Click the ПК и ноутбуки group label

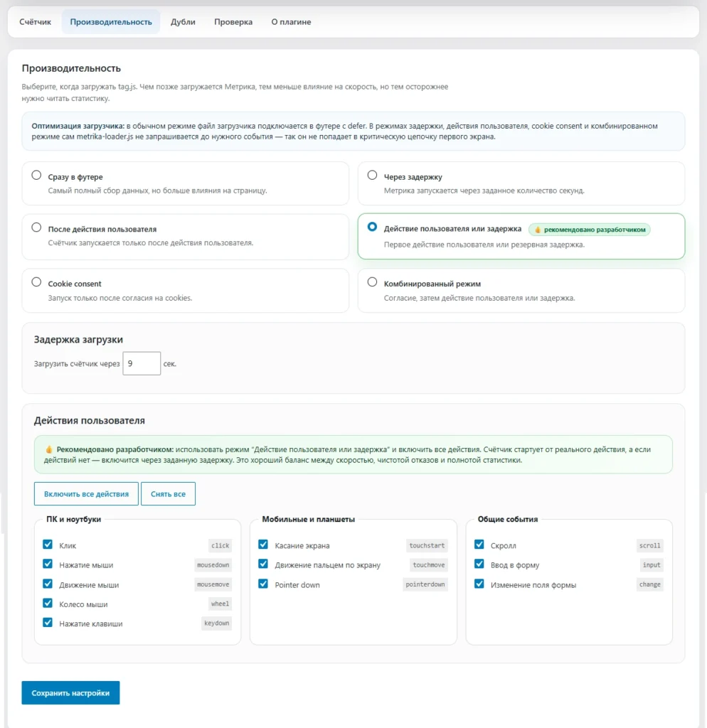pyautogui.click(x=73, y=519)
